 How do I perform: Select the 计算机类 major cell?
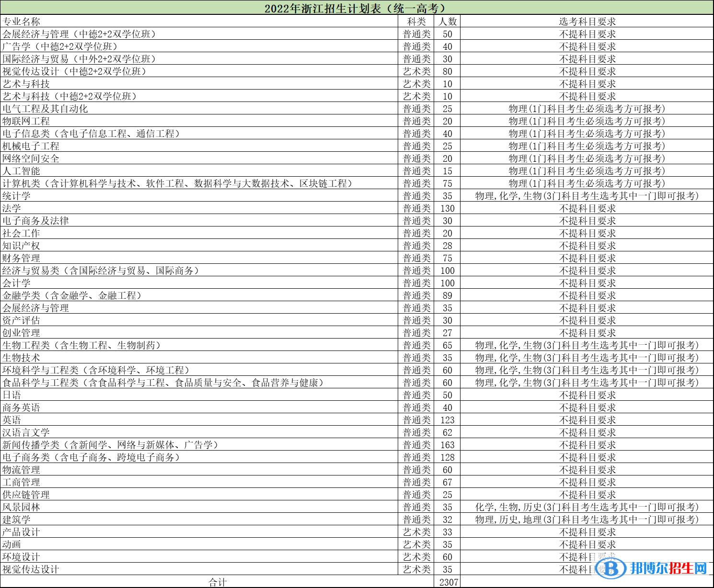tap(199, 183)
